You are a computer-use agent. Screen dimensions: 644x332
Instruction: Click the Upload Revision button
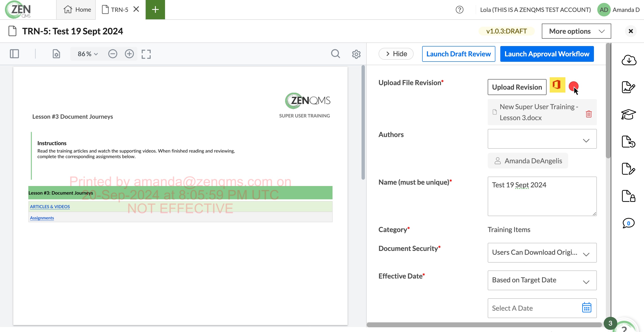pos(517,87)
